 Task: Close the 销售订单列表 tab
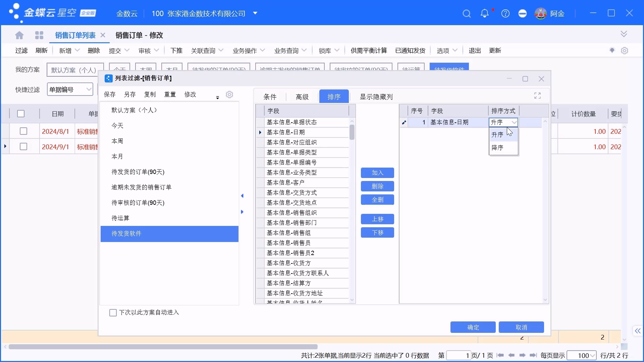(x=103, y=35)
